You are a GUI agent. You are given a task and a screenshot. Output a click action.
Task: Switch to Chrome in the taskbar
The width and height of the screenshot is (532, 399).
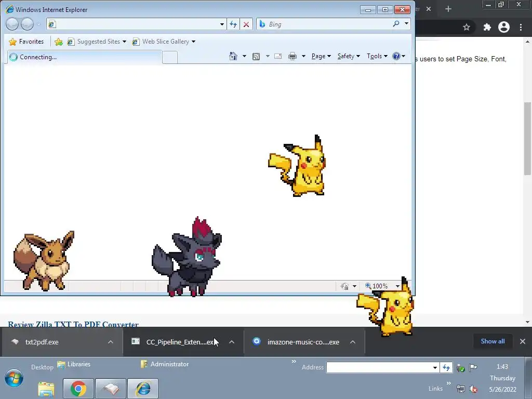click(78, 389)
